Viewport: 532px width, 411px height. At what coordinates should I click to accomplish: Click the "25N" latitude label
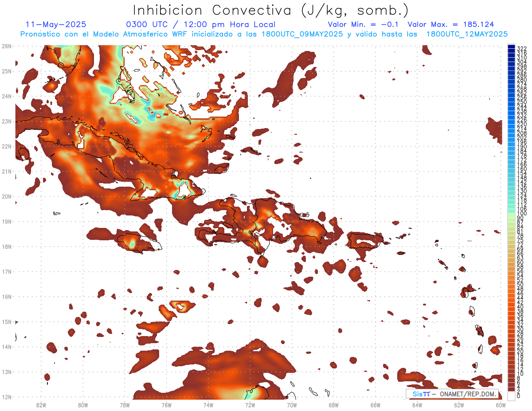click(x=6, y=71)
